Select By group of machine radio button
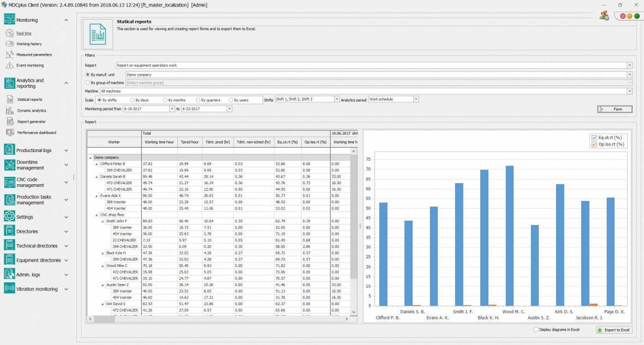 (x=87, y=82)
